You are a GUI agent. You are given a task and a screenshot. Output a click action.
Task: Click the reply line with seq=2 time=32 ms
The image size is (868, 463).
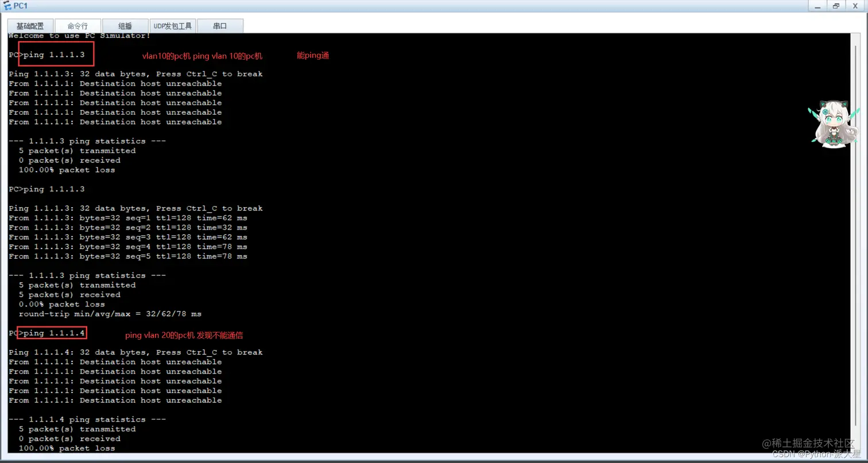pyautogui.click(x=128, y=228)
